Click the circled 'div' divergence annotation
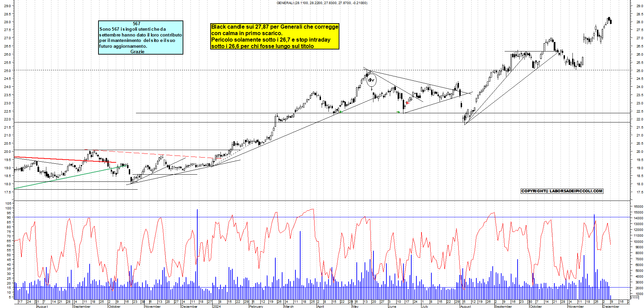The image size is (644, 308). click(x=371, y=80)
